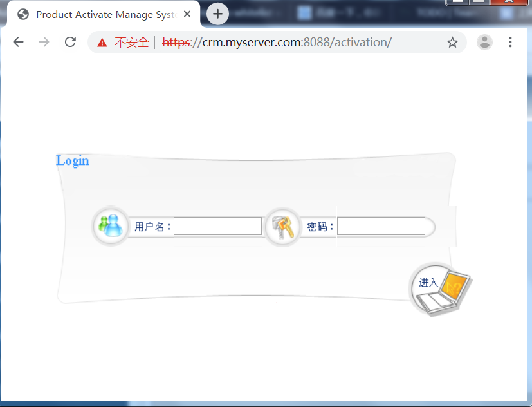Click the blue Login heading
Image resolution: width=532 pixels, height=407 pixels.
(x=73, y=161)
